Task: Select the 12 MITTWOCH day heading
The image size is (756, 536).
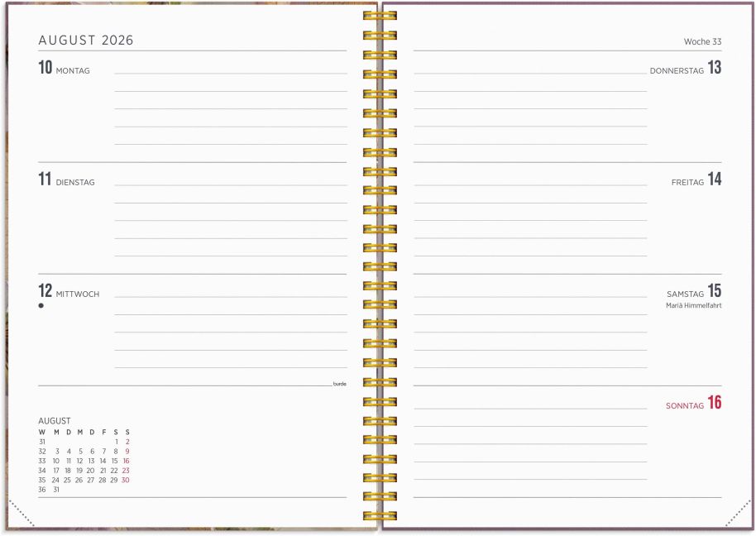Action: point(69,291)
